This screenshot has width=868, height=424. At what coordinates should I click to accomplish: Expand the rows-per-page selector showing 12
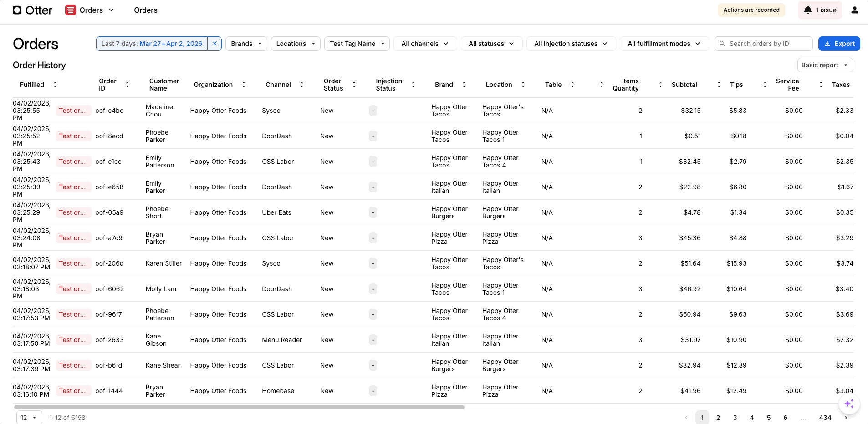click(x=28, y=417)
